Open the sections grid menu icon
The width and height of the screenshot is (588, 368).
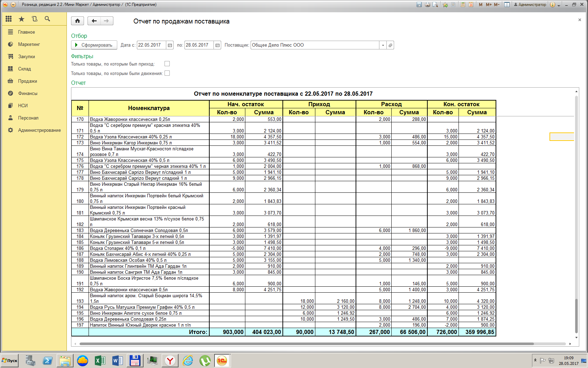pyautogui.click(x=9, y=19)
